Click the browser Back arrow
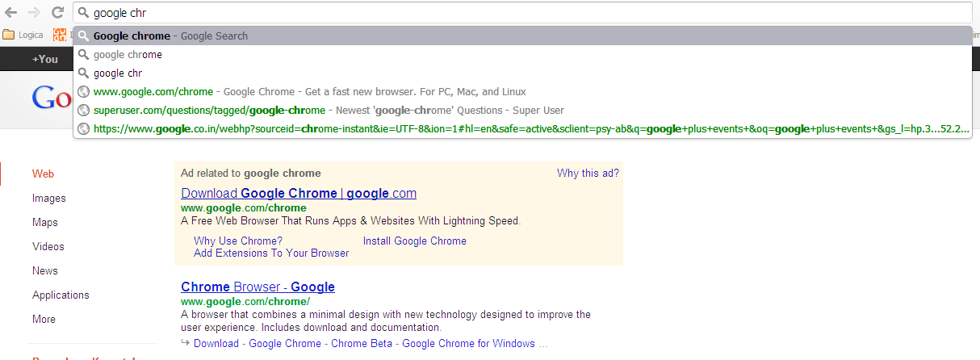 coord(11,13)
